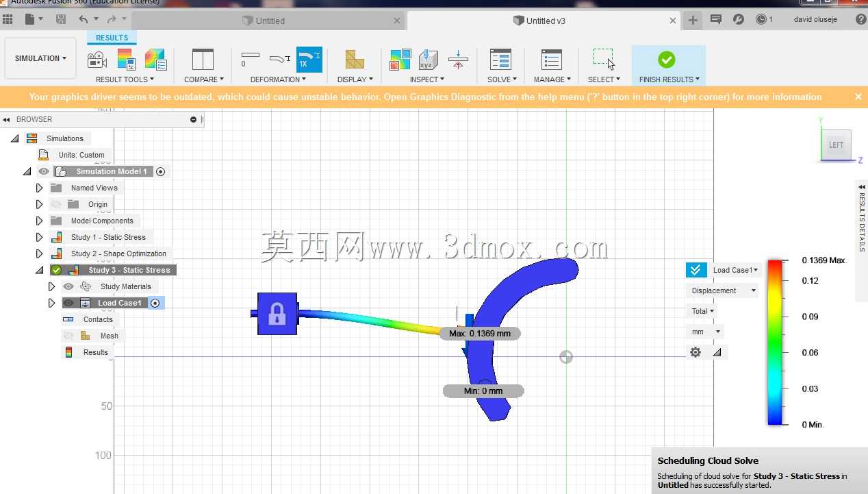The width and height of the screenshot is (868, 494).
Task: Click the displacement color legend bar
Action: (x=775, y=342)
